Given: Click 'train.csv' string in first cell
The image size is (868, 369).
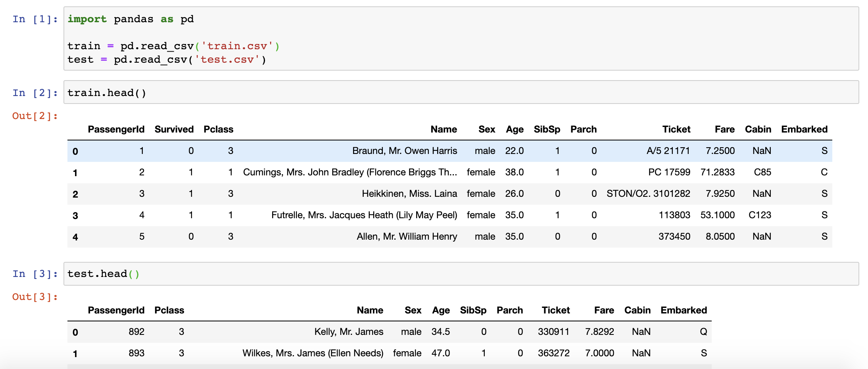Looking at the screenshot, I should 237,46.
